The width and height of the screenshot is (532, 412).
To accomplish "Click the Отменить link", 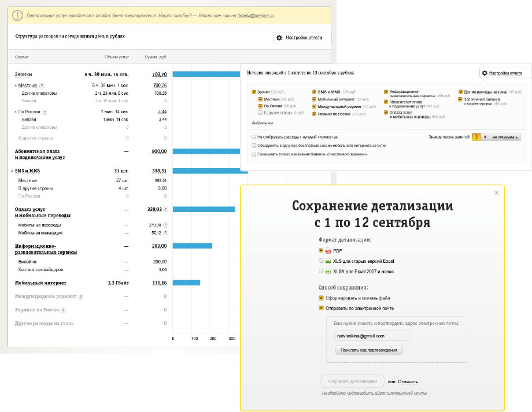I will (x=408, y=381).
